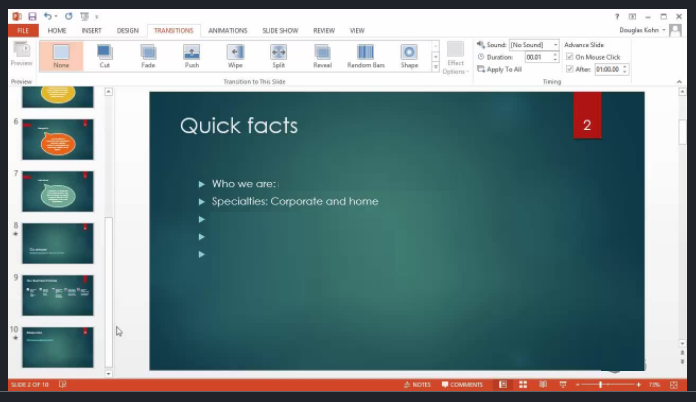Open Reading View from status bar
The width and height of the screenshot is (696, 402).
tap(543, 384)
